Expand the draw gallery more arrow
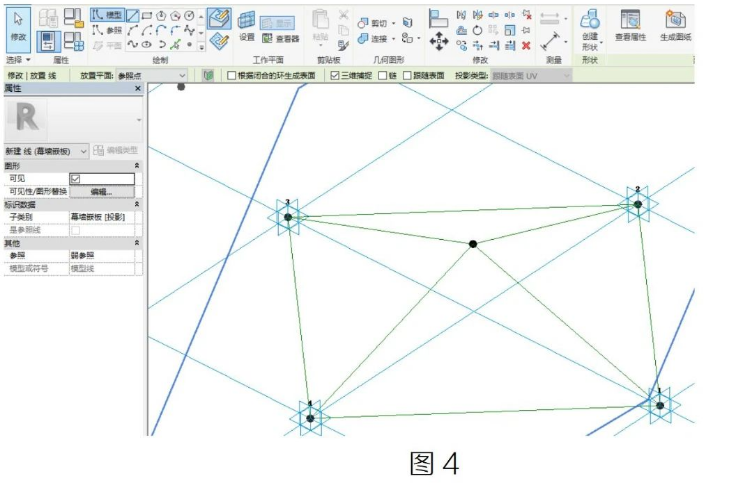732x483 pixels. [x=202, y=47]
